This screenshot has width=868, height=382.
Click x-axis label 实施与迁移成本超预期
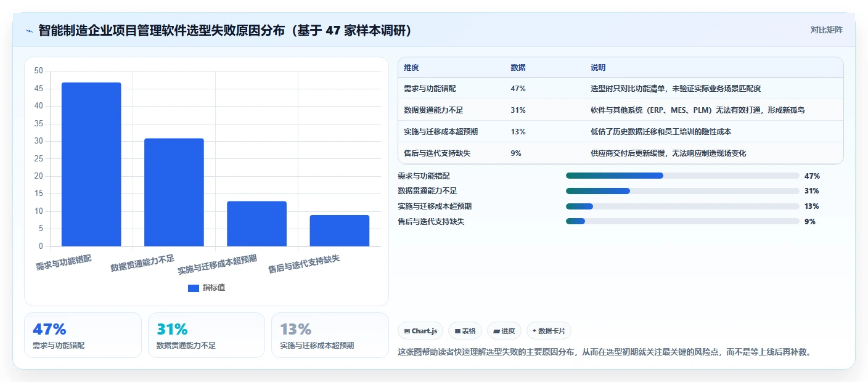pyautogui.click(x=217, y=265)
